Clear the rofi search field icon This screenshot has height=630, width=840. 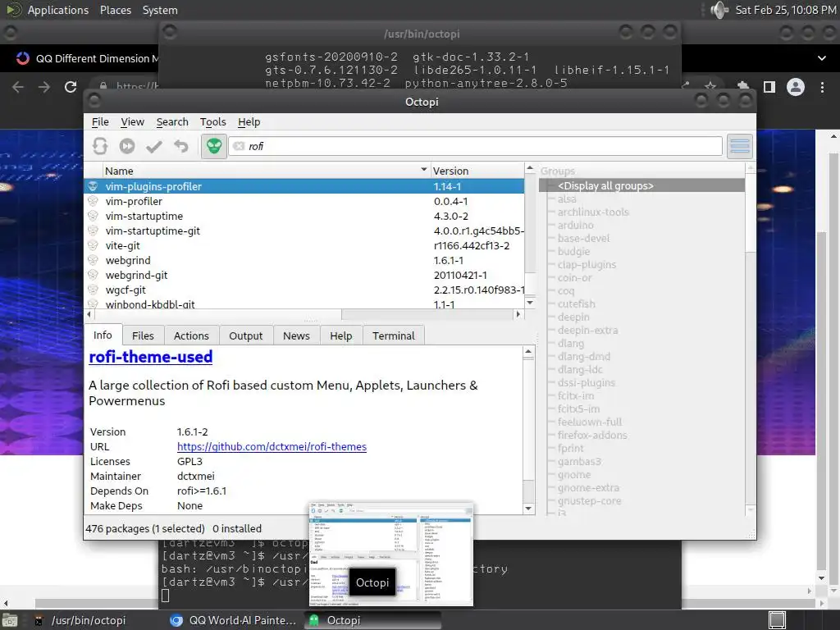tap(239, 146)
